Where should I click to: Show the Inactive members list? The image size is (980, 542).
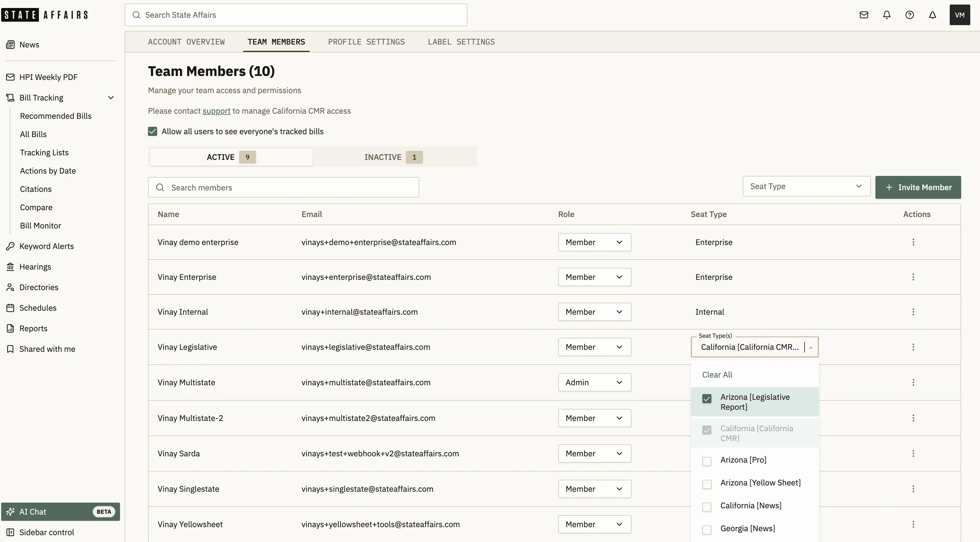coord(393,157)
